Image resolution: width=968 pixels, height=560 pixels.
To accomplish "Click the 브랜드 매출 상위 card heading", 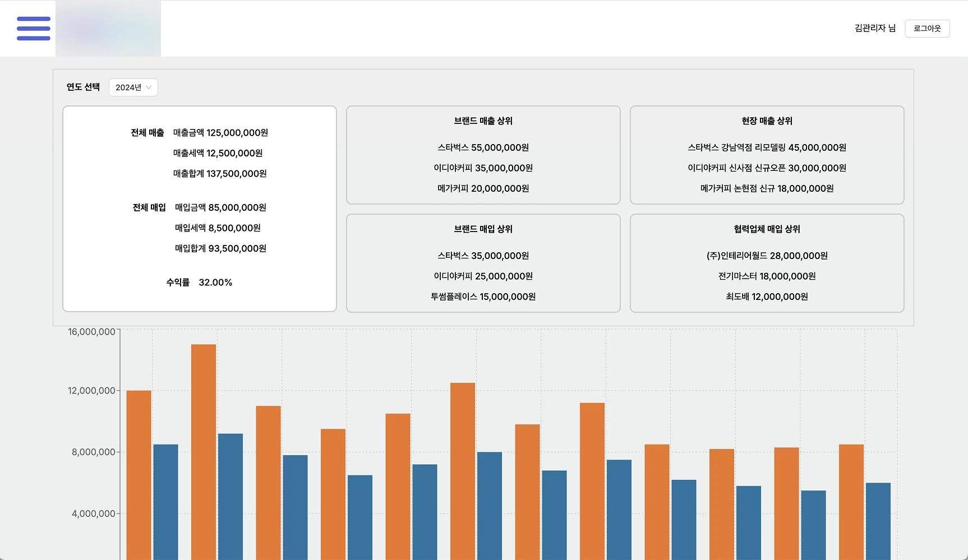I will pos(483,121).
